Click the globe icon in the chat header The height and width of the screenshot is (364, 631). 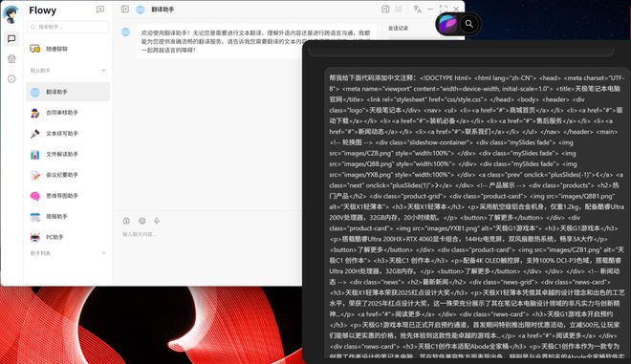tap(140, 10)
